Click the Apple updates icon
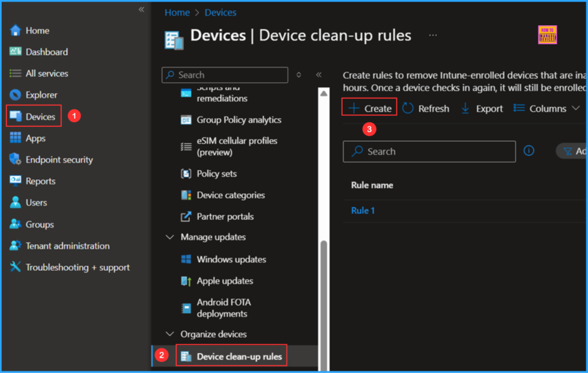 [186, 281]
